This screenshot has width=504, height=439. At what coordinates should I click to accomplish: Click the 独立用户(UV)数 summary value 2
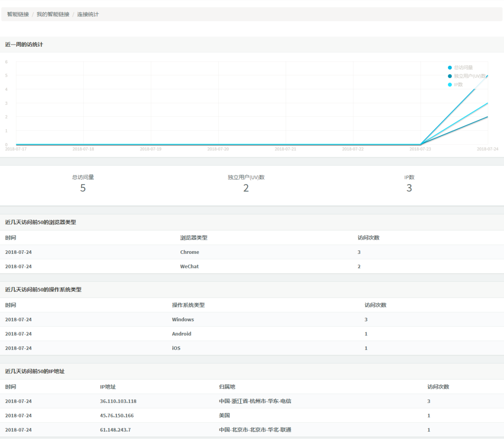pos(246,188)
